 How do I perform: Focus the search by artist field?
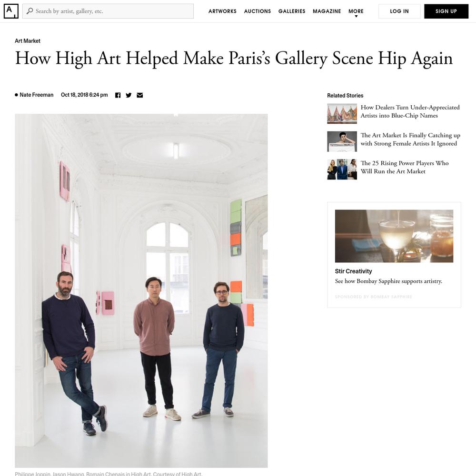[108, 11]
